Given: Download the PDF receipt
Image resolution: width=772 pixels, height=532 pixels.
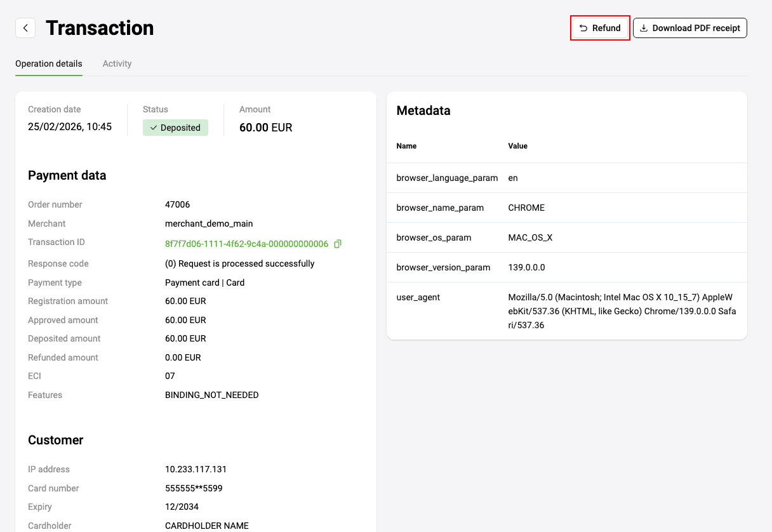Looking at the screenshot, I should pyautogui.click(x=690, y=28).
